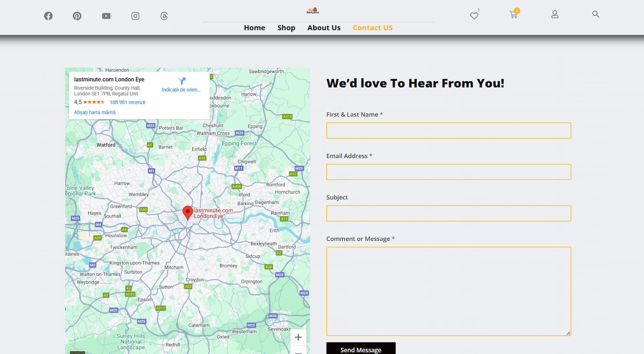
Task: Open the Threads social icon
Action: [x=164, y=16]
